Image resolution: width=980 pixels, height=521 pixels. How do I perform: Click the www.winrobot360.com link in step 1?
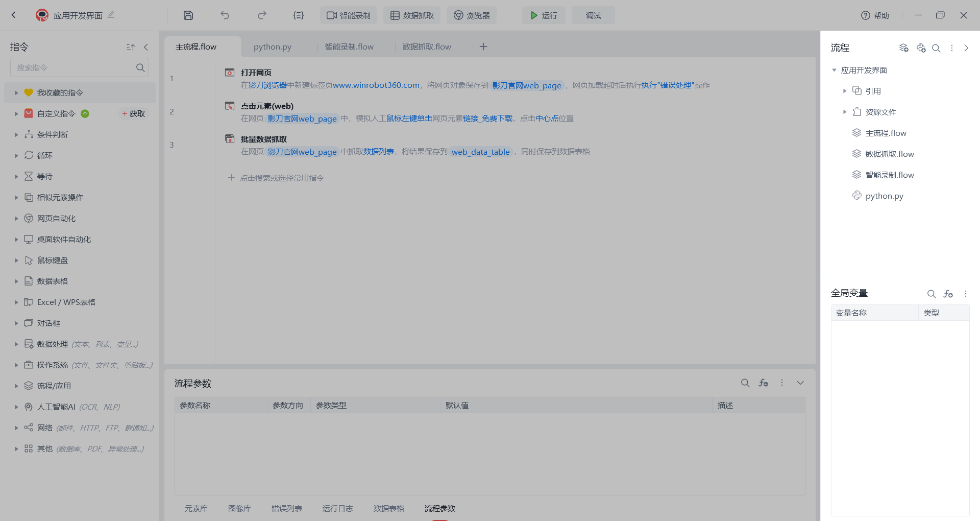(376, 85)
